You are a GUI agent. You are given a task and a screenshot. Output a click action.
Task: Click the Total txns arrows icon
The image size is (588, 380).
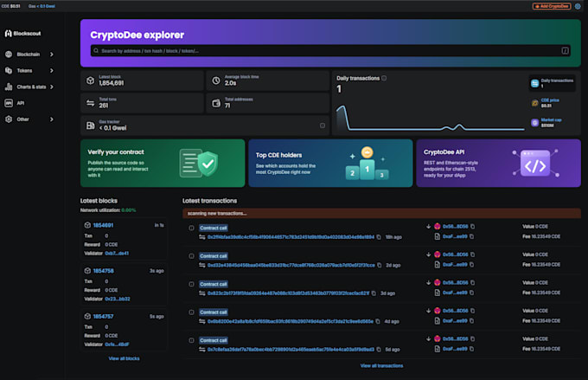click(x=91, y=103)
